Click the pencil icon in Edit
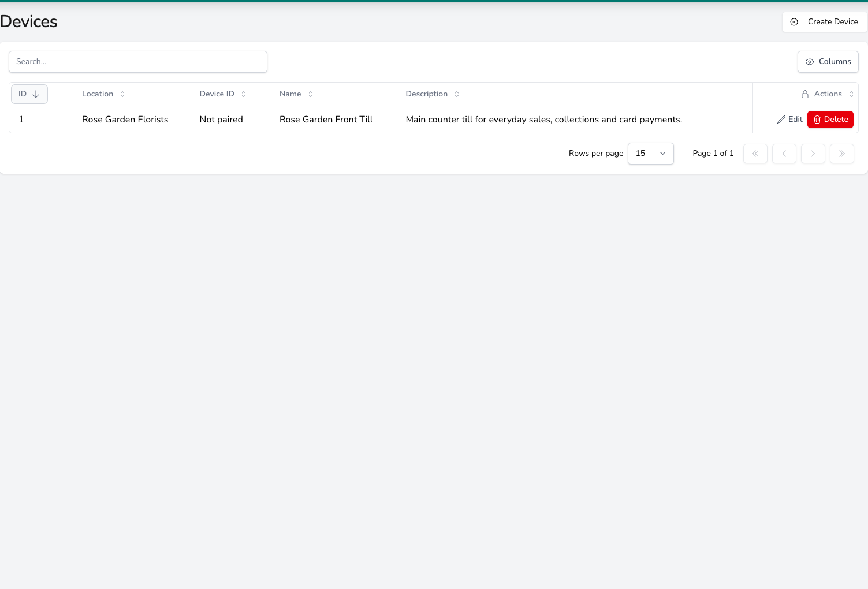This screenshot has width=868, height=589. tap(781, 120)
